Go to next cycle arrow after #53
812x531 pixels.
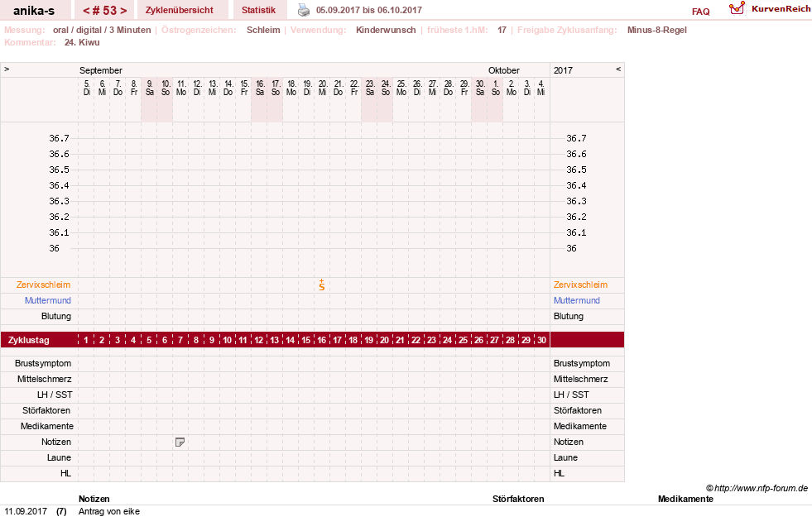(x=123, y=11)
